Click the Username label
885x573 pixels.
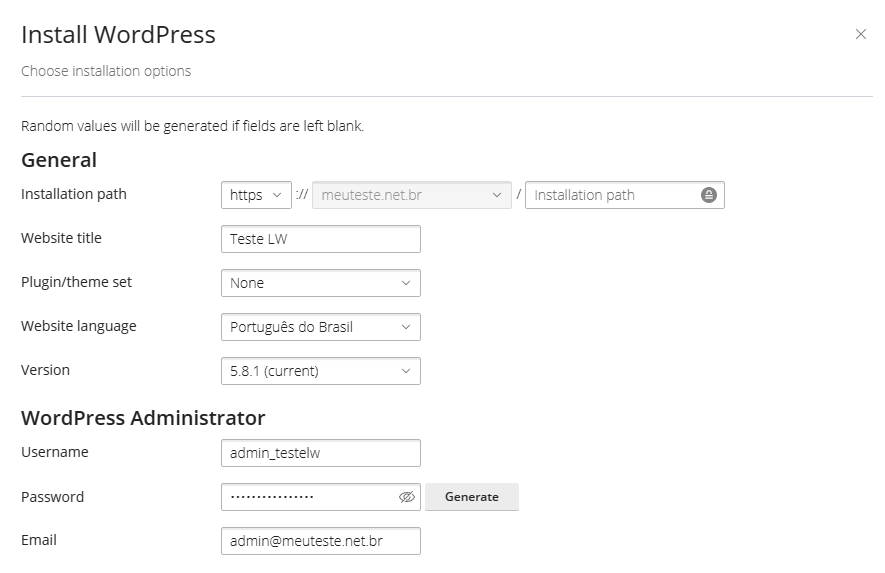pos(55,452)
